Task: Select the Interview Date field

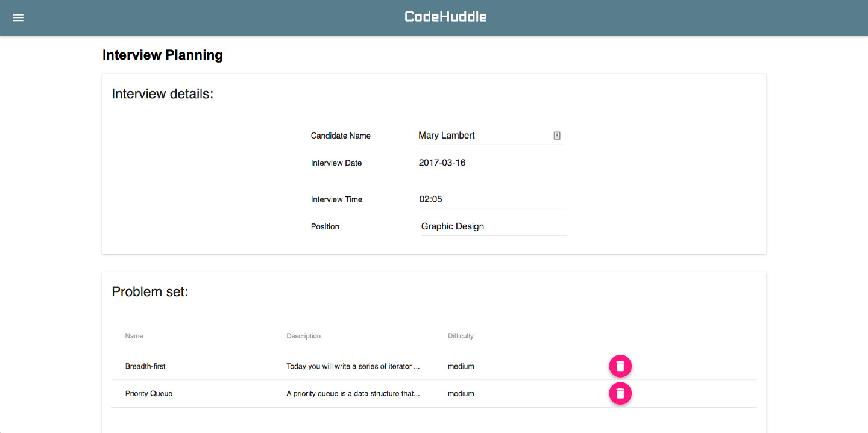Action: pos(491,163)
